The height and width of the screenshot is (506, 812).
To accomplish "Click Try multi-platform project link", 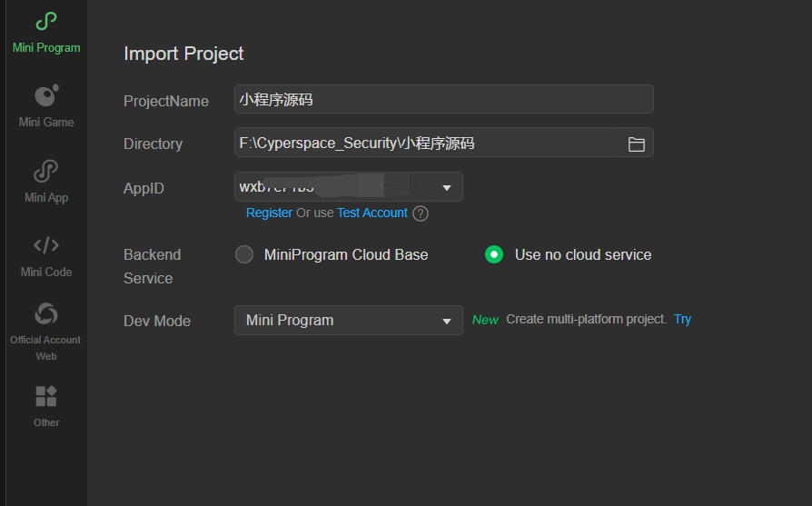I will tap(682, 320).
